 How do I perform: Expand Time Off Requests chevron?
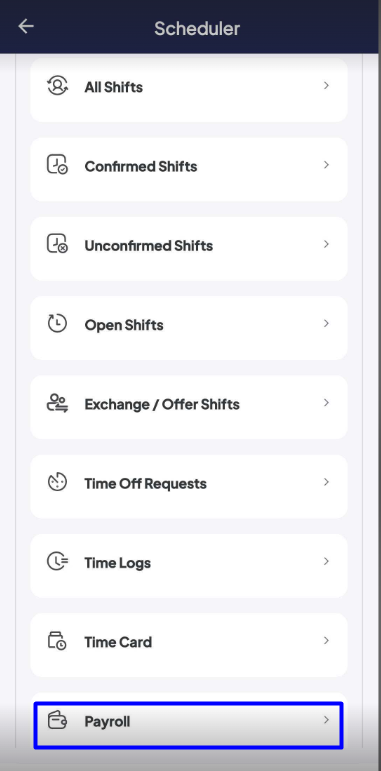click(x=326, y=482)
